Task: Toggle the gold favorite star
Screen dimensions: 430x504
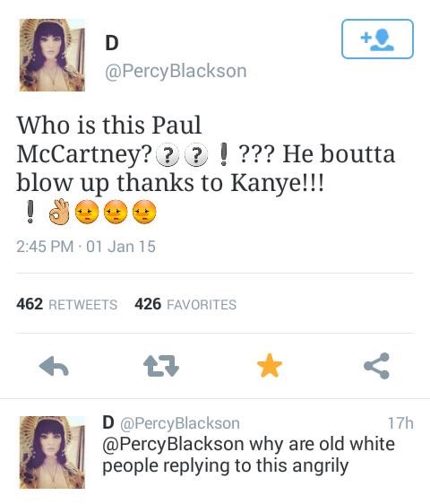Action: [x=270, y=365]
